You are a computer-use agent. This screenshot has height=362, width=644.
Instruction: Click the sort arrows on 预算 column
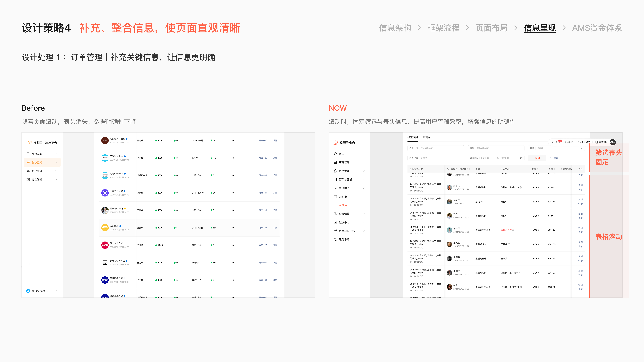pos(538,169)
